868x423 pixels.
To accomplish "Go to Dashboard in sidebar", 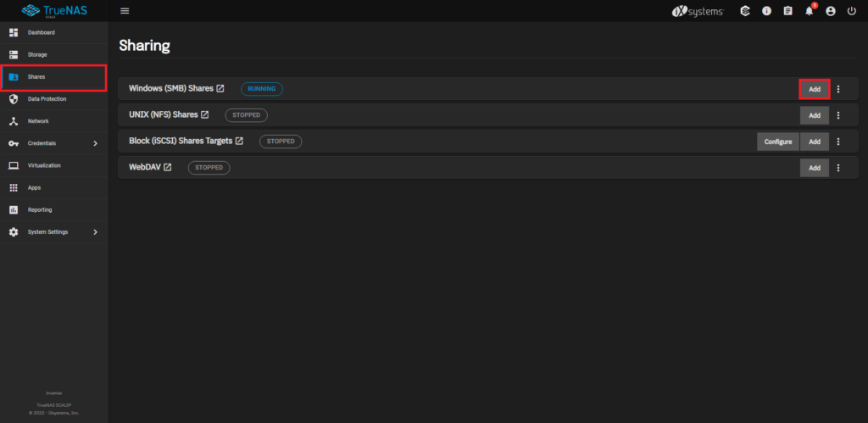I will [41, 32].
